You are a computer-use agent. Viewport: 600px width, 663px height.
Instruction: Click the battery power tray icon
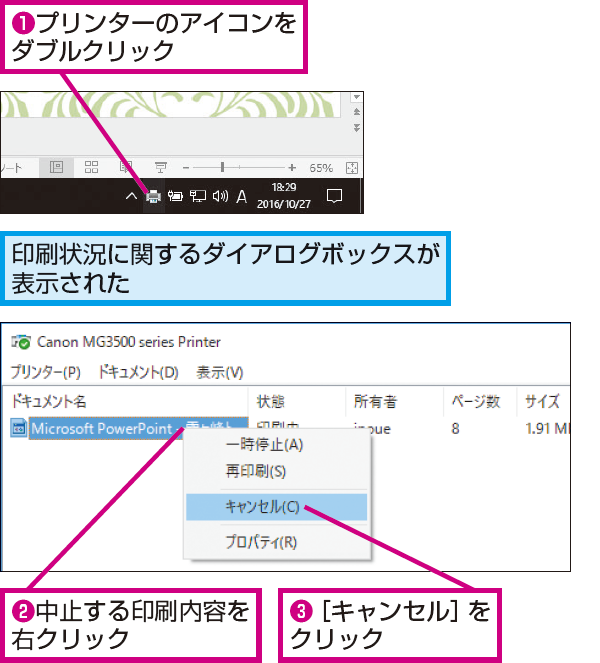(x=175, y=196)
